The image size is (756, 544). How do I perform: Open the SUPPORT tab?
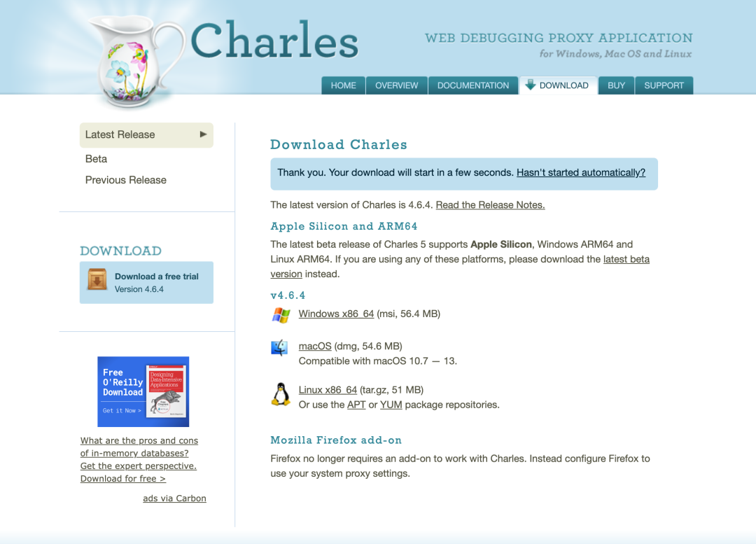664,85
